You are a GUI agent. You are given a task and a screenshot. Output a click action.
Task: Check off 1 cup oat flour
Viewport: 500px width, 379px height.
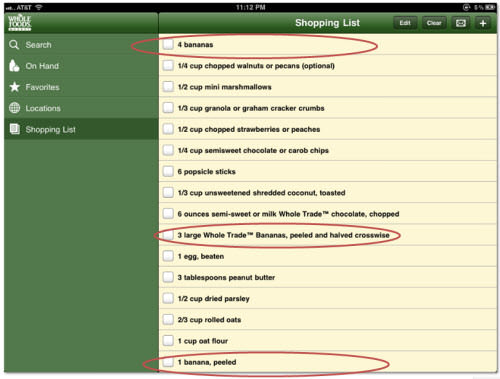[x=168, y=341]
